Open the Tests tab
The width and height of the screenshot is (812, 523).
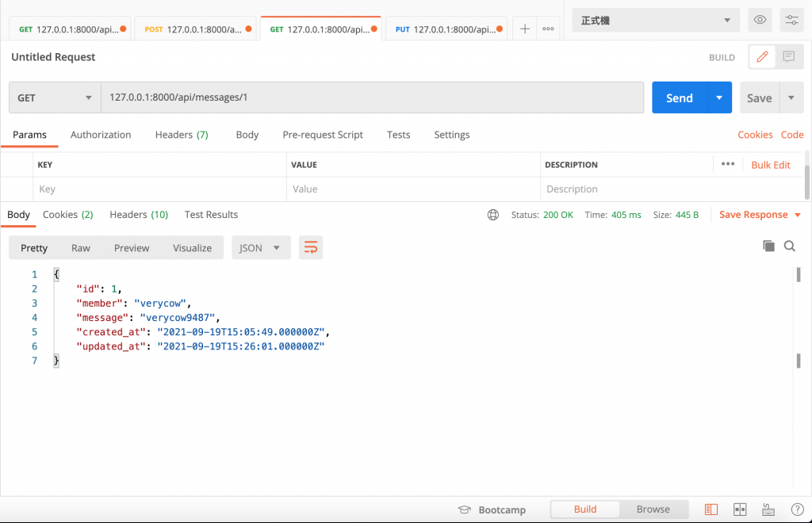[398, 135]
